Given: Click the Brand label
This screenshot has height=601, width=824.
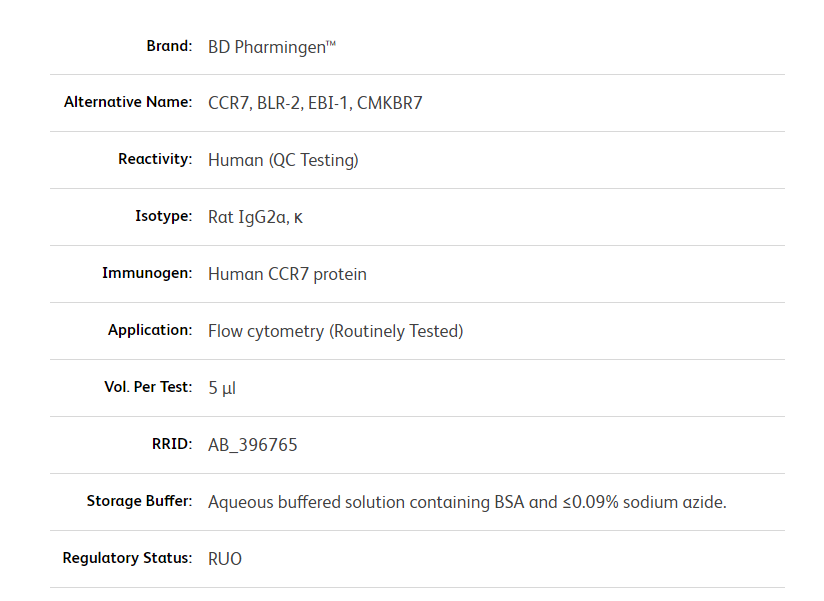Looking at the screenshot, I should [x=169, y=46].
